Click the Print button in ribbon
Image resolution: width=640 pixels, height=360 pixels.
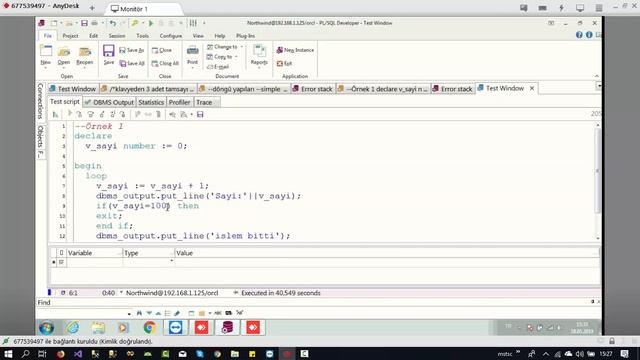[192, 55]
